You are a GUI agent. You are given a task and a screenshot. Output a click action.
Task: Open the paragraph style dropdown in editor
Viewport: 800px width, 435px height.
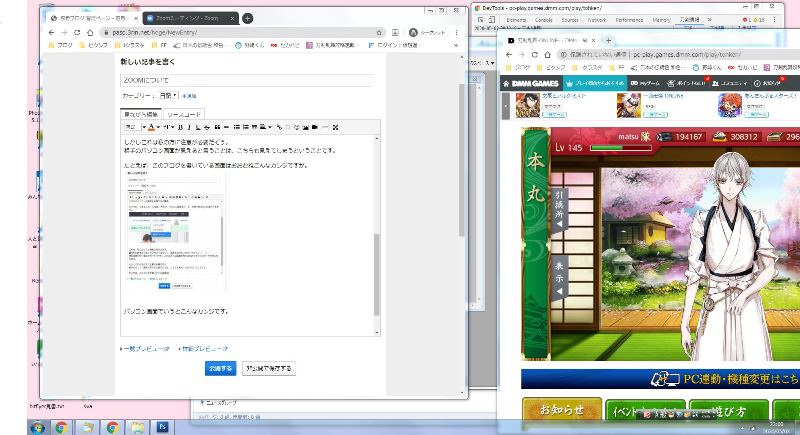point(136,127)
